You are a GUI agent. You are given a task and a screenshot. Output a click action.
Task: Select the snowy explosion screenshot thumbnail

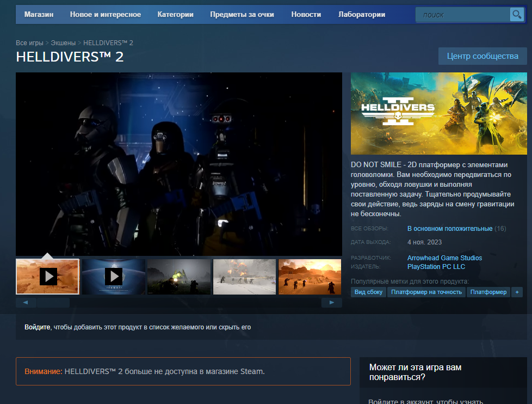click(x=245, y=277)
